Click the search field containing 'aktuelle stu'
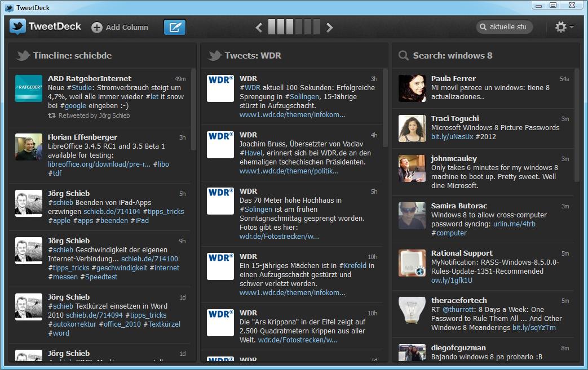Viewport: 588px width, 370px height. click(x=505, y=26)
